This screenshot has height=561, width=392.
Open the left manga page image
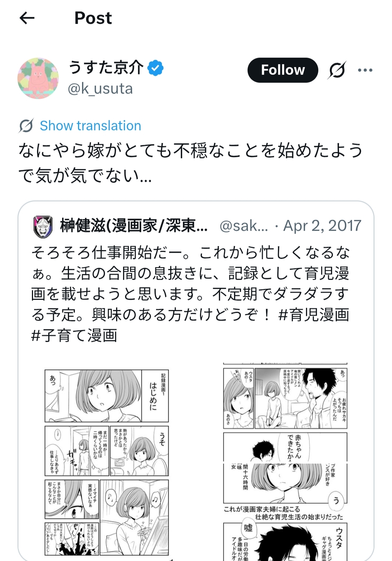click(x=107, y=463)
